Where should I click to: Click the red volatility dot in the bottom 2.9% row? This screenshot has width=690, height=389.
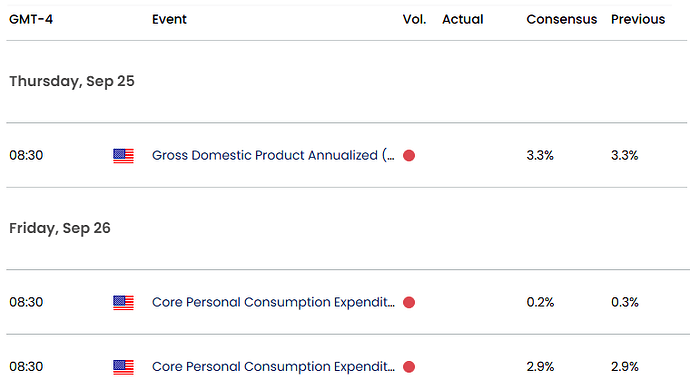click(409, 367)
